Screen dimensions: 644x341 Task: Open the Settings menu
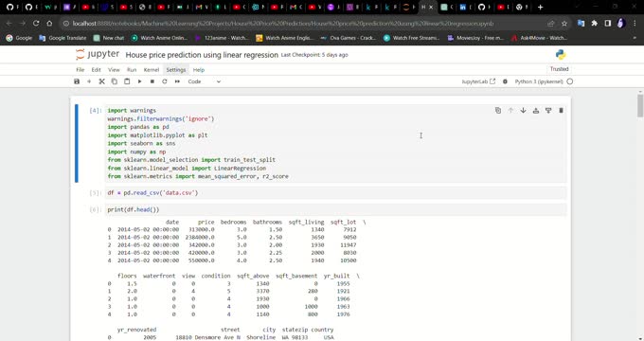[176, 69]
